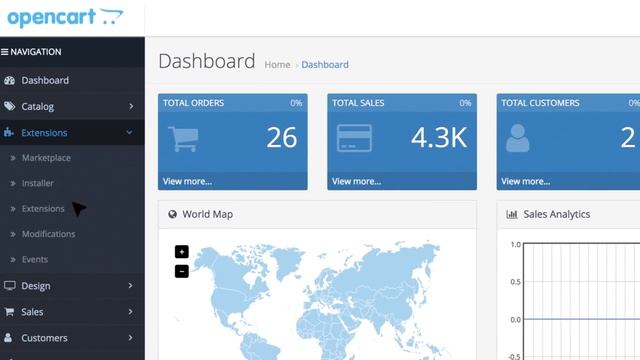Click the 26 total orders value
The image size is (640, 360).
pos(282,138)
